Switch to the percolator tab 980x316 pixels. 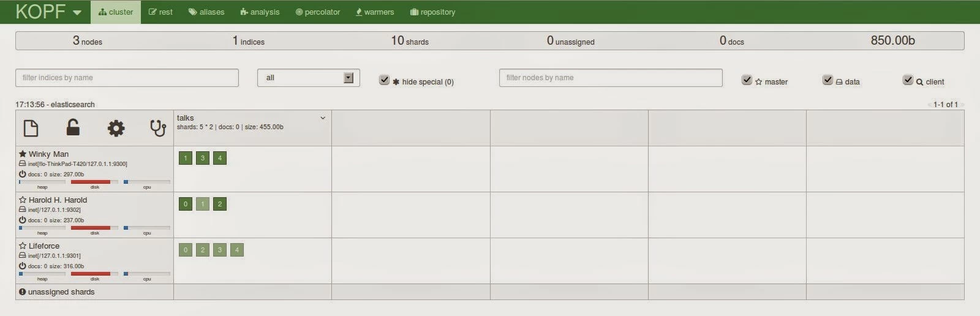pyautogui.click(x=318, y=12)
